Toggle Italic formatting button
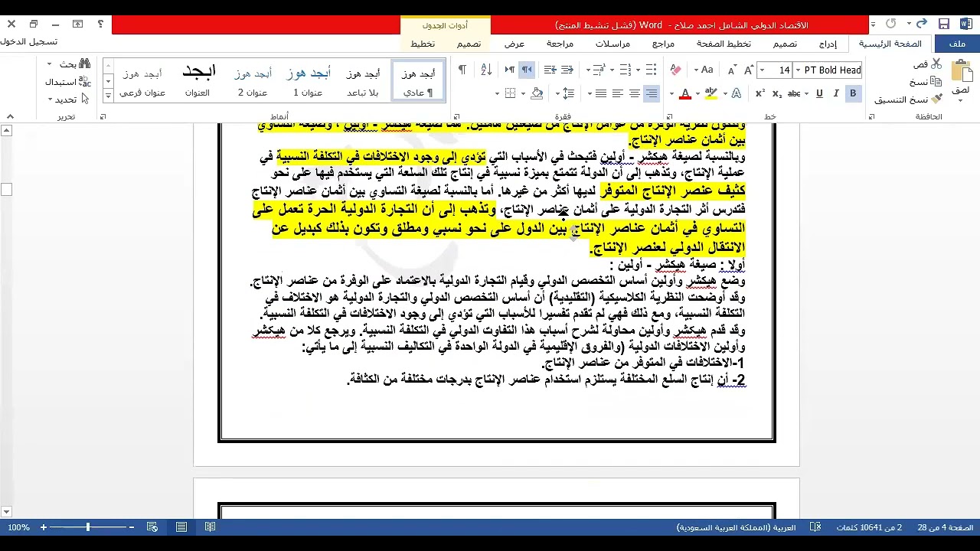Image resolution: width=980 pixels, height=551 pixels. tap(835, 93)
